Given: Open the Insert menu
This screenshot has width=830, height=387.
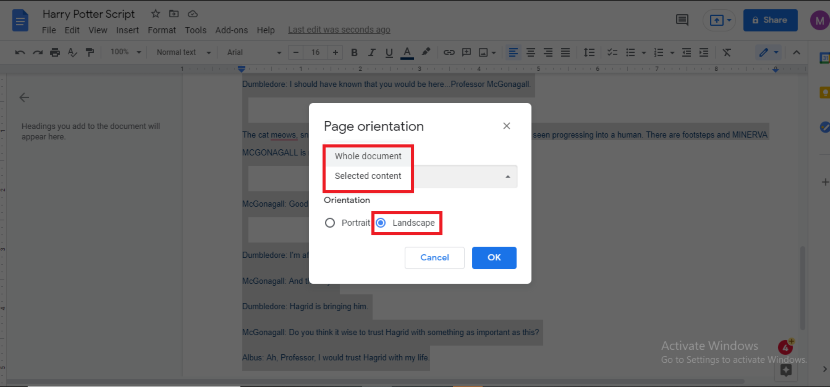Looking at the screenshot, I should pos(128,30).
